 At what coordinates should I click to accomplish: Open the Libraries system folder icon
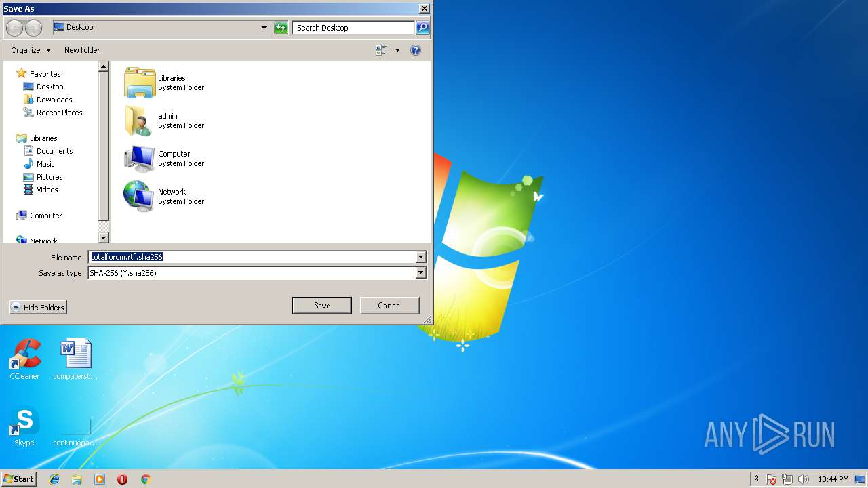(x=140, y=83)
